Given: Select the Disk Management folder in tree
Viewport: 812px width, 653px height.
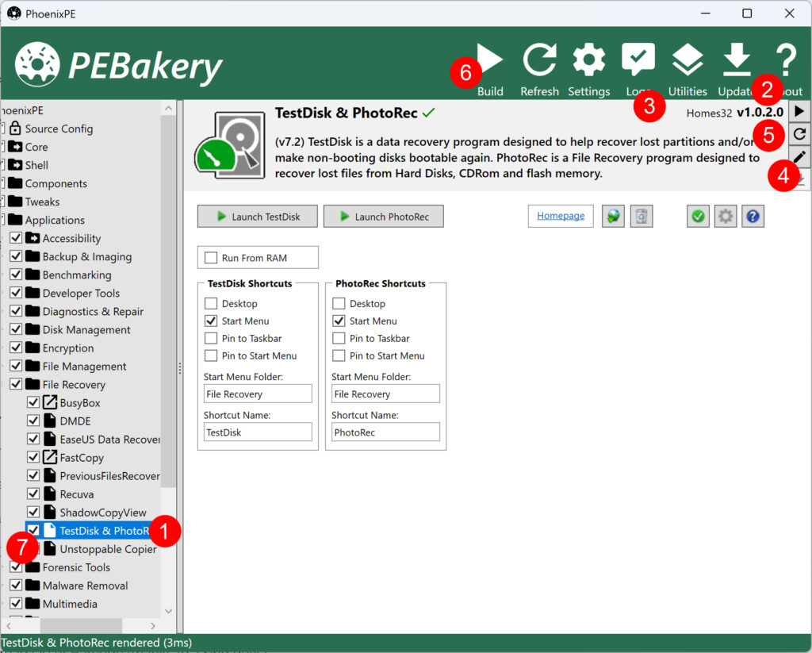Looking at the screenshot, I should (86, 330).
